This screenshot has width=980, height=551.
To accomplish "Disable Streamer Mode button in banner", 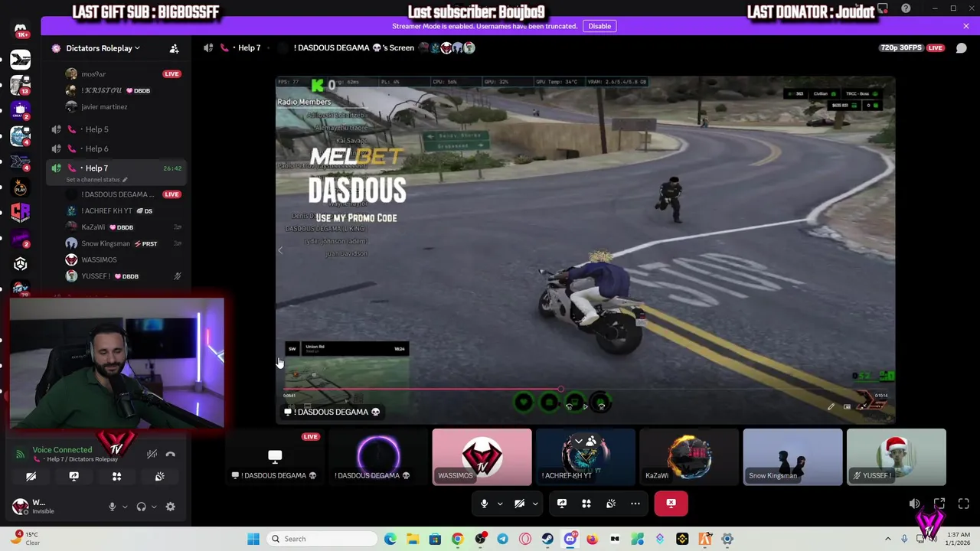I will click(x=599, y=26).
